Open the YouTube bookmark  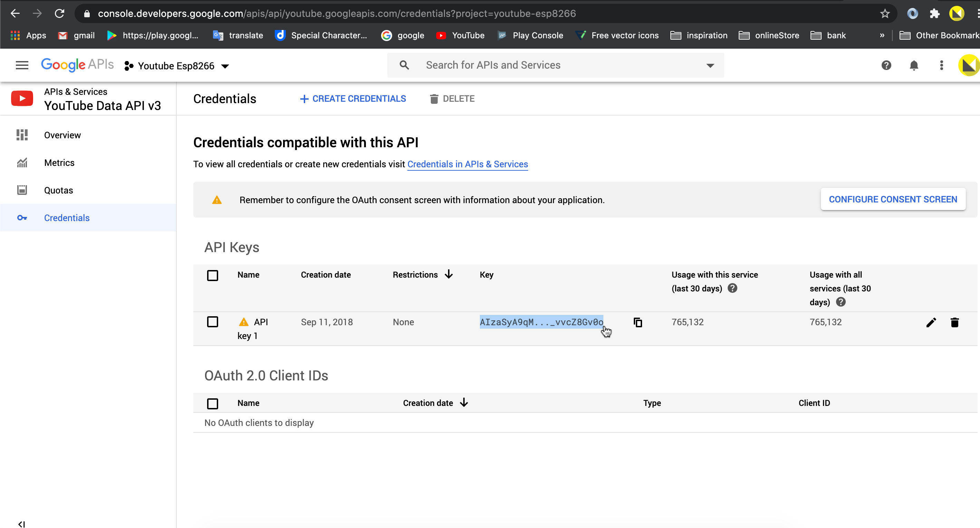pyautogui.click(x=460, y=36)
